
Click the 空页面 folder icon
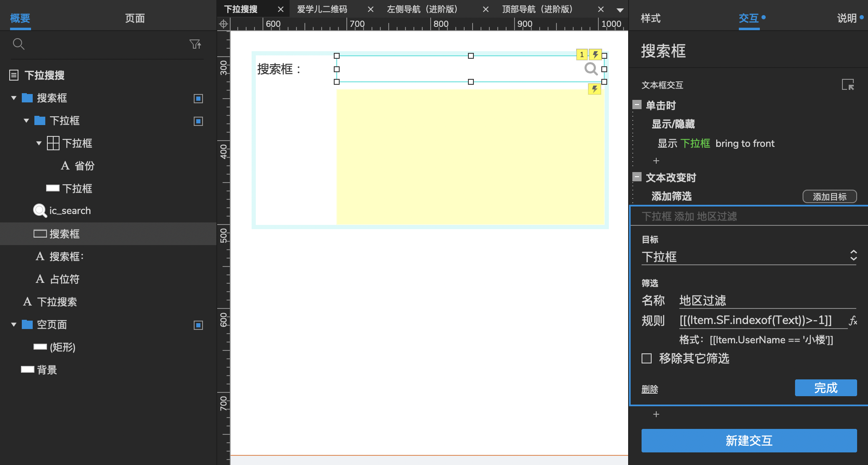[x=27, y=324]
